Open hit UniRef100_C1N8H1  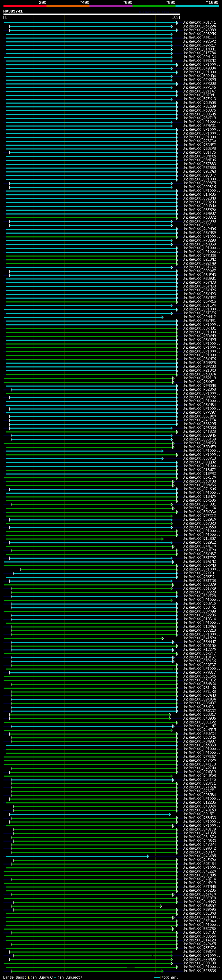click(x=199, y=49)
